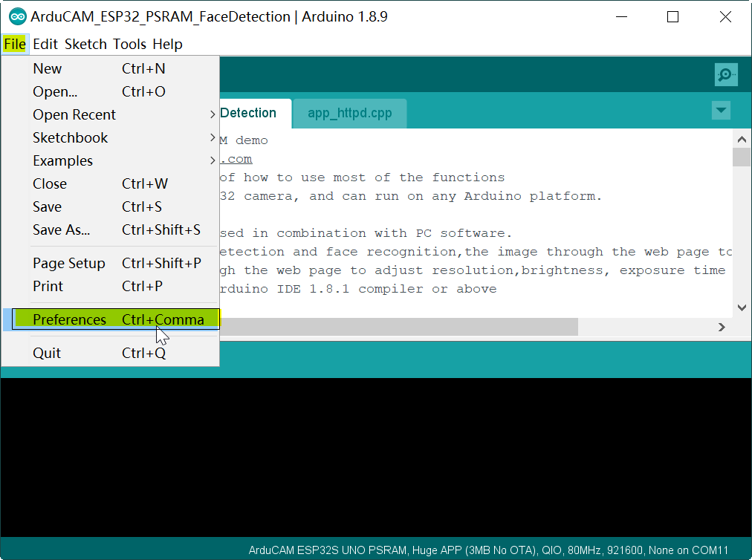The image size is (752, 560).
Task: Choose Open... from the File menu
Action: pos(110,91)
